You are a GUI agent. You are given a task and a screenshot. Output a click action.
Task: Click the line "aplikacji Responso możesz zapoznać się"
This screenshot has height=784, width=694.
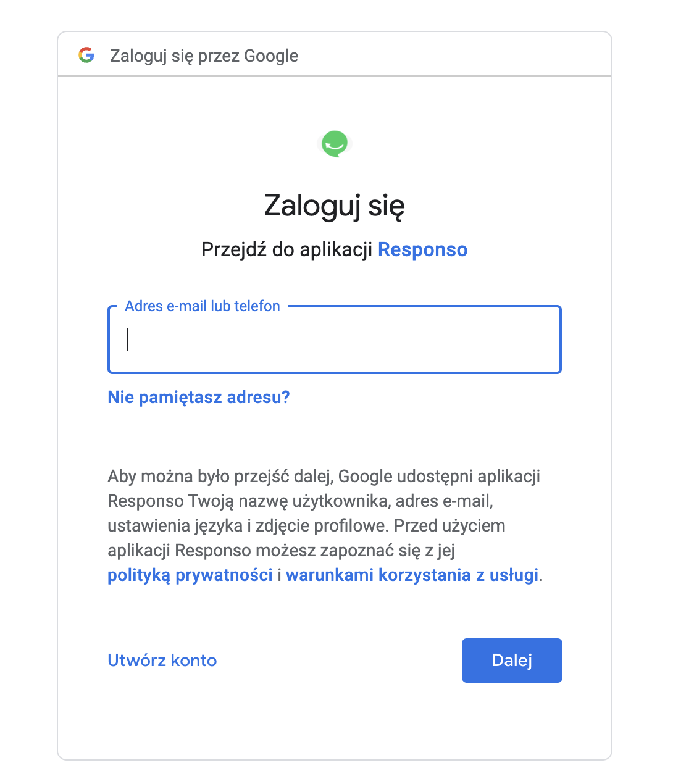(281, 551)
